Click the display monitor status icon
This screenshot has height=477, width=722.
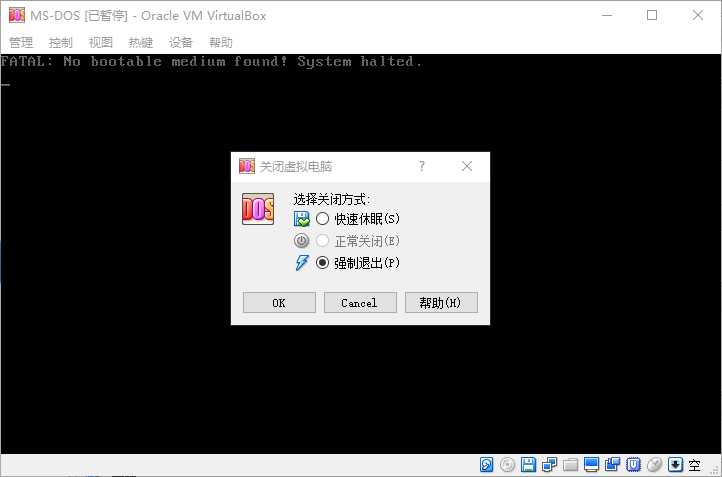(591, 465)
